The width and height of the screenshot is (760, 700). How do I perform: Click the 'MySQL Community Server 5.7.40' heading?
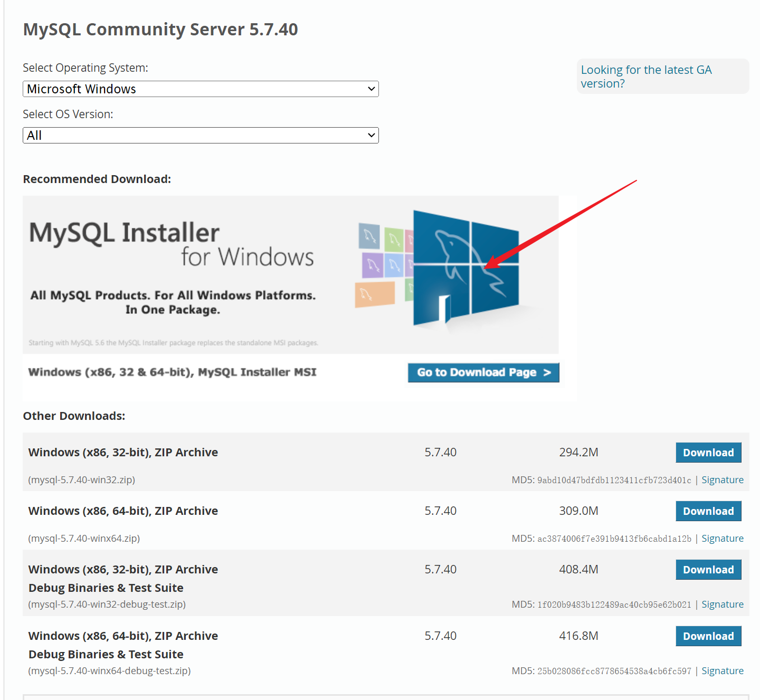tap(160, 30)
